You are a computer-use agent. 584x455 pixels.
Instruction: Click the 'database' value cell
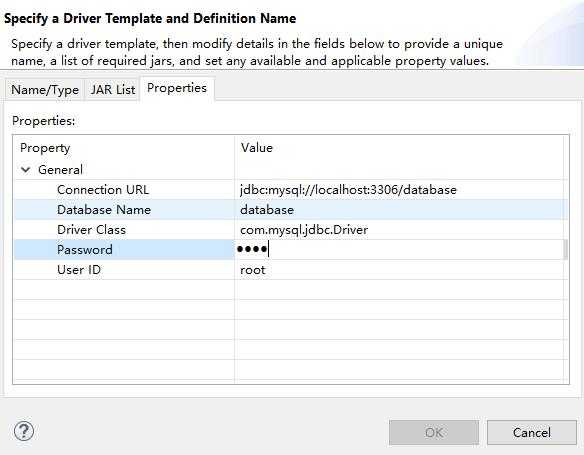tap(267, 210)
